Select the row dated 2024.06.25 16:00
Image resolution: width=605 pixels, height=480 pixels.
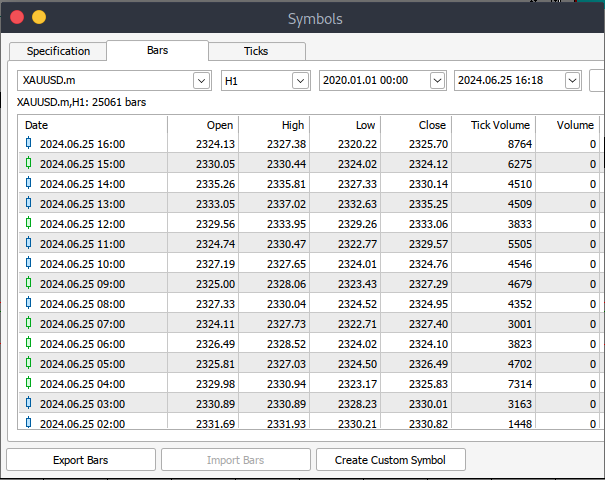point(309,144)
